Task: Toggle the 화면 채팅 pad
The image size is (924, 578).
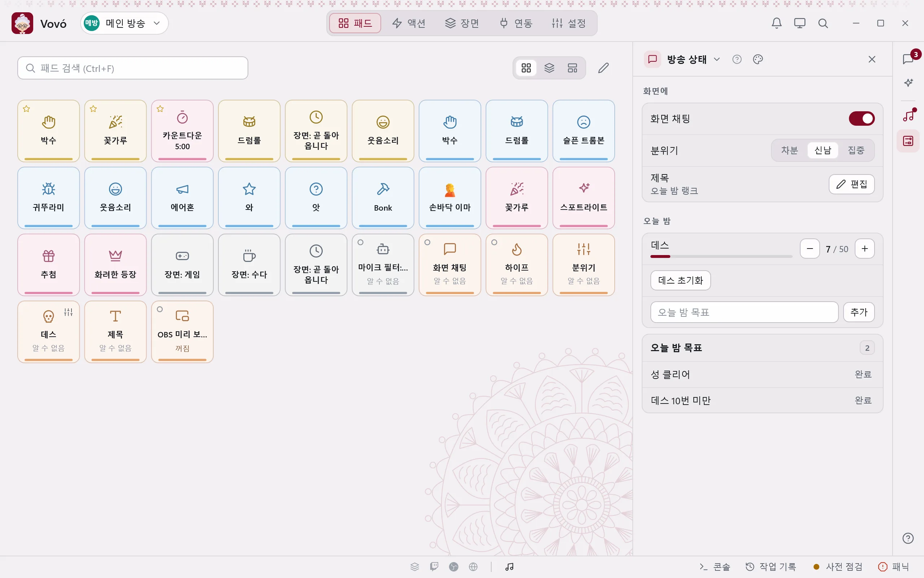Action: 450,264
